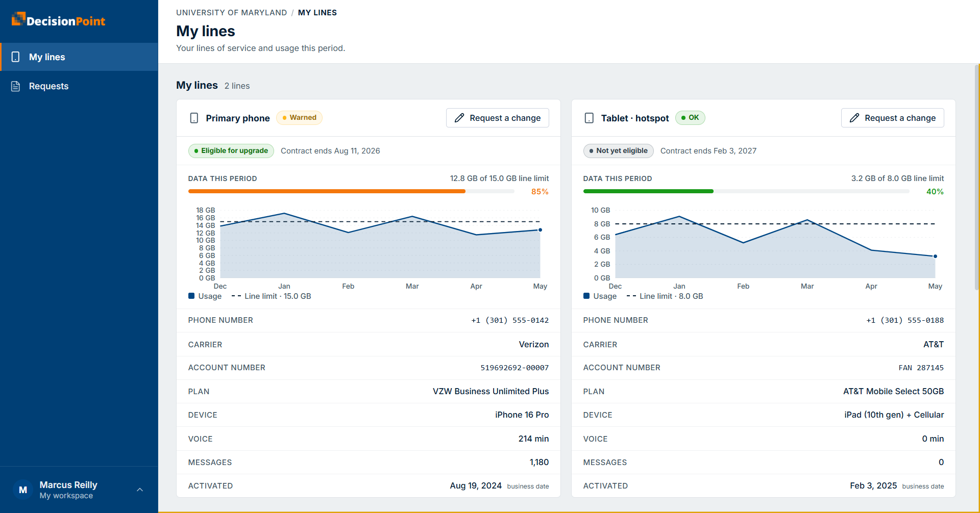Click Marcus Reilly avatar
This screenshot has height=513, width=980.
click(23, 490)
